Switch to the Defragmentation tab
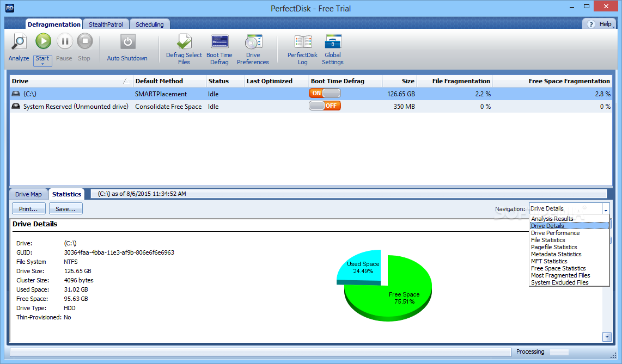Viewport: 622px width, 364px height. tap(54, 24)
